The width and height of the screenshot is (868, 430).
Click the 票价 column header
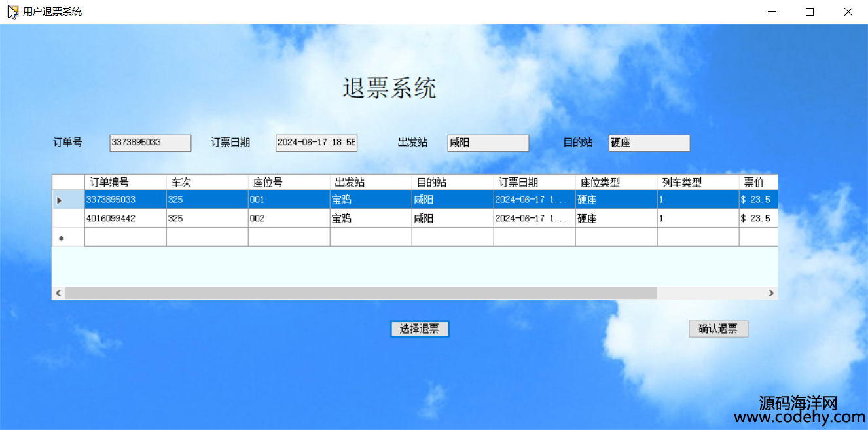tap(759, 183)
